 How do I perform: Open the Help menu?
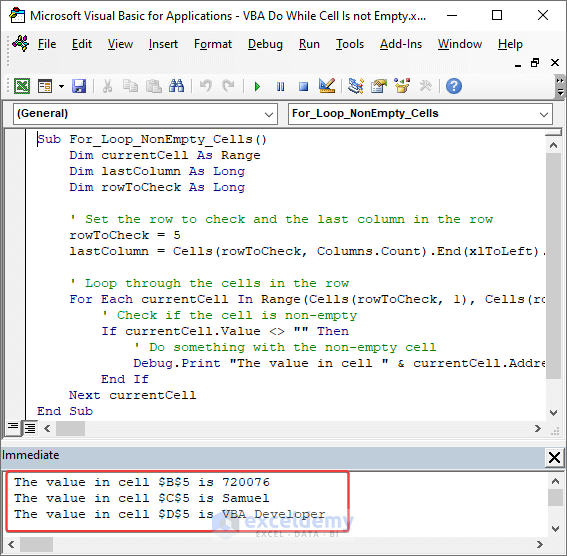510,44
